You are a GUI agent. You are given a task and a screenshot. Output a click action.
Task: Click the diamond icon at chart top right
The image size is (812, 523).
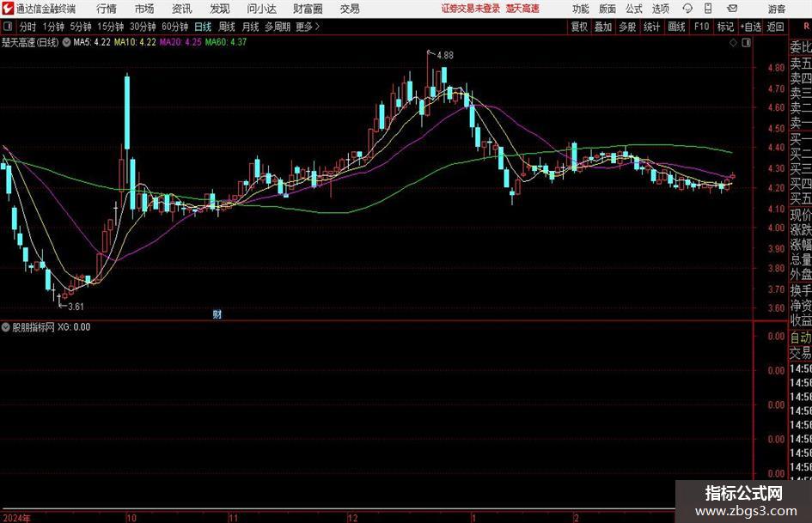pos(733,43)
